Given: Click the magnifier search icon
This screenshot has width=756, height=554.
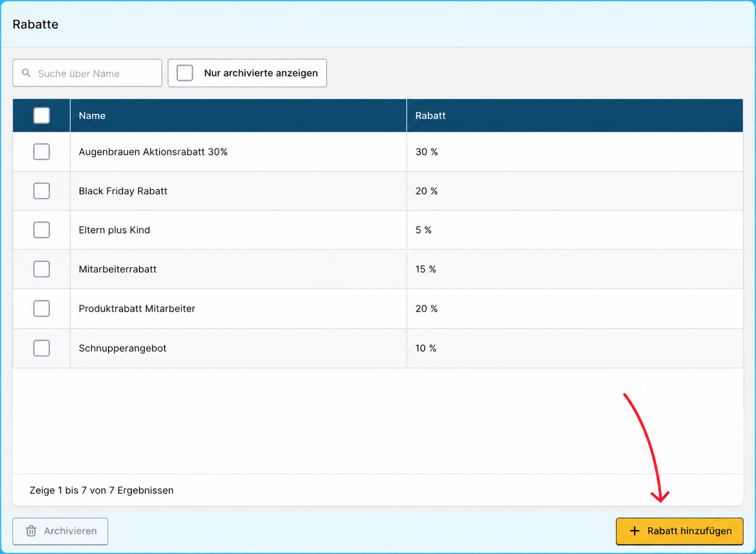Looking at the screenshot, I should point(26,73).
